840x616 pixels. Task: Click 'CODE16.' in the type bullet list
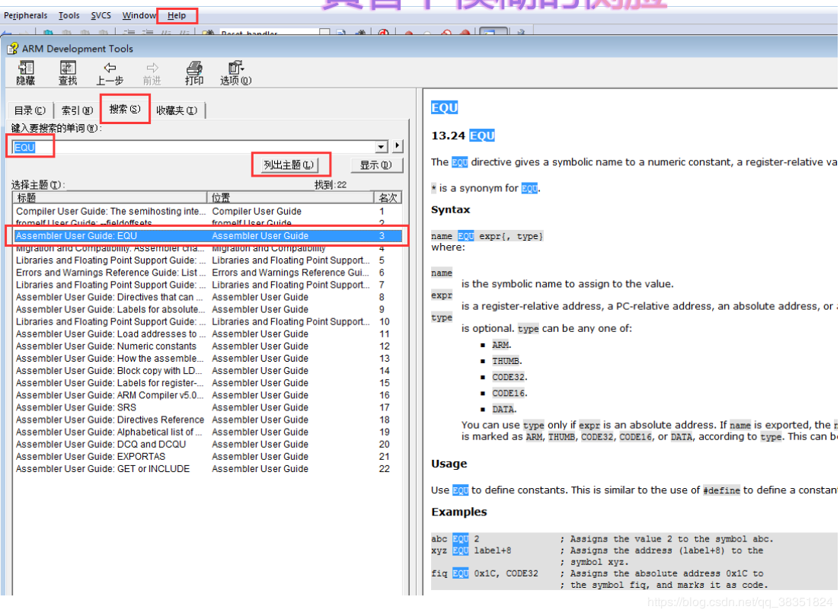509,393
